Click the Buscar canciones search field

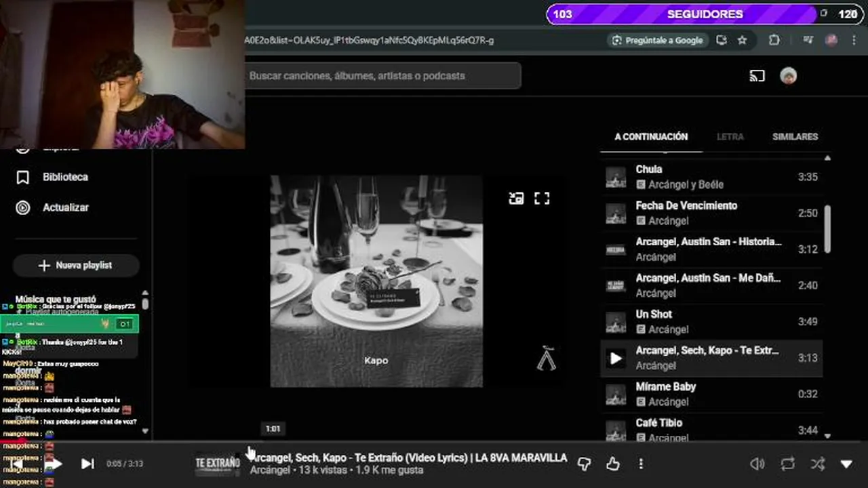pyautogui.click(x=383, y=76)
